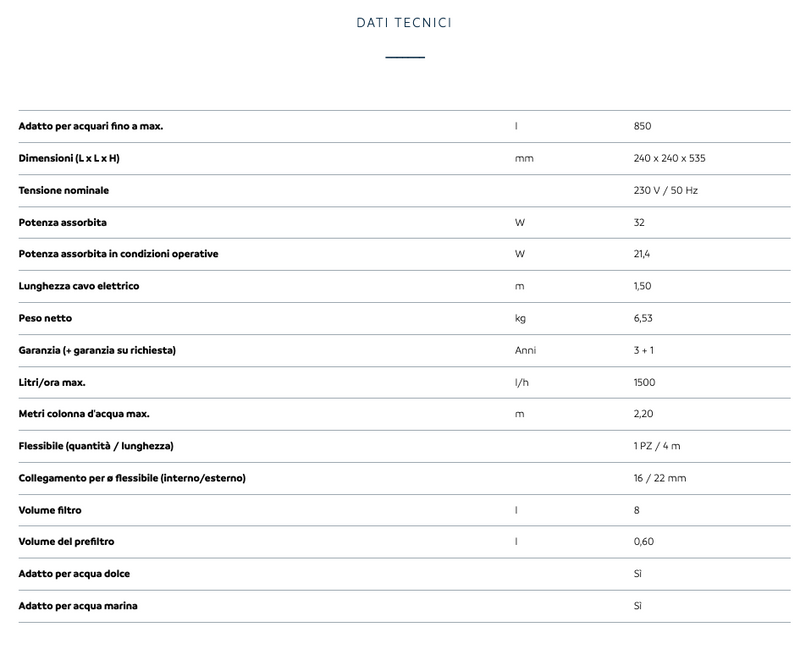Select the 240 x 240 x 535 value
The height and width of the screenshot is (649, 800).
pyautogui.click(x=670, y=158)
